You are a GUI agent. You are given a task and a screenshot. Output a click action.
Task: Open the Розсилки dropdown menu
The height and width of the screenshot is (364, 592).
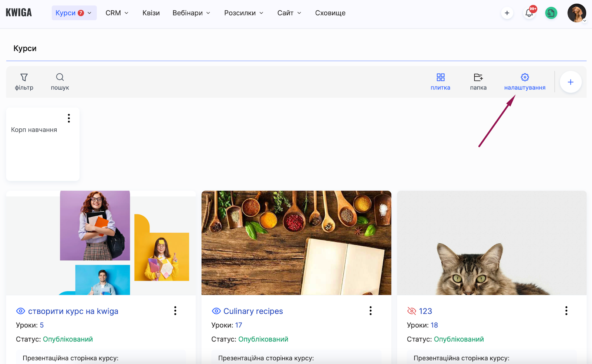pyautogui.click(x=244, y=13)
